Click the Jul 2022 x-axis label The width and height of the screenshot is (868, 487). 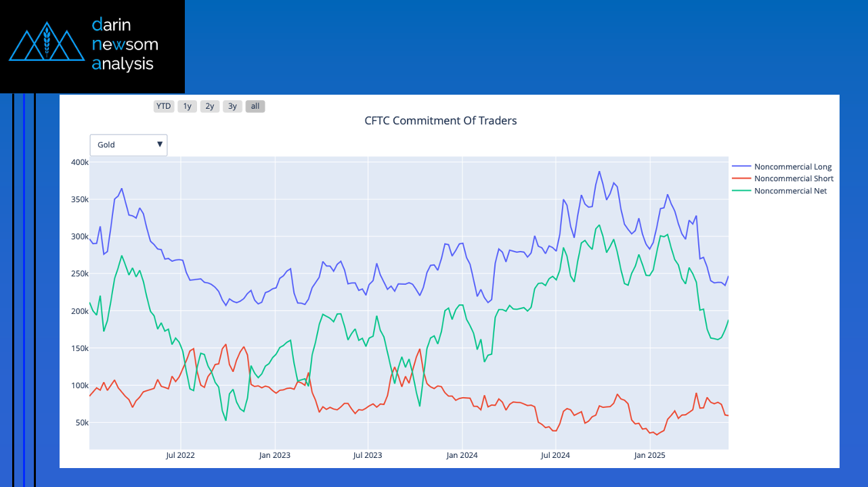pos(180,455)
